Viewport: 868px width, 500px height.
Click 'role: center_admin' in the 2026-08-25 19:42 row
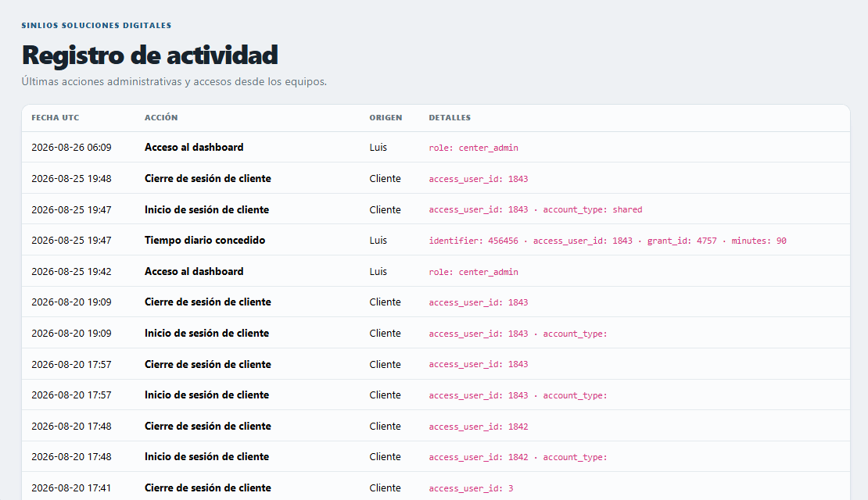(x=473, y=272)
